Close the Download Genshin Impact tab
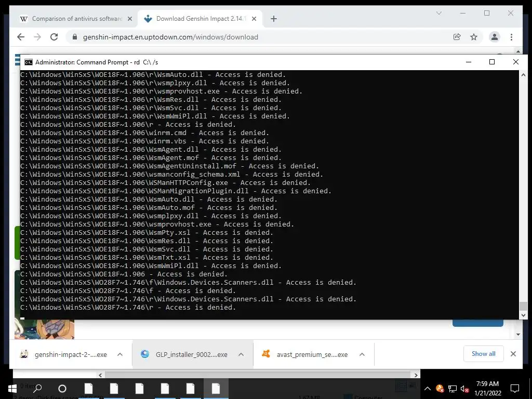 point(254,19)
